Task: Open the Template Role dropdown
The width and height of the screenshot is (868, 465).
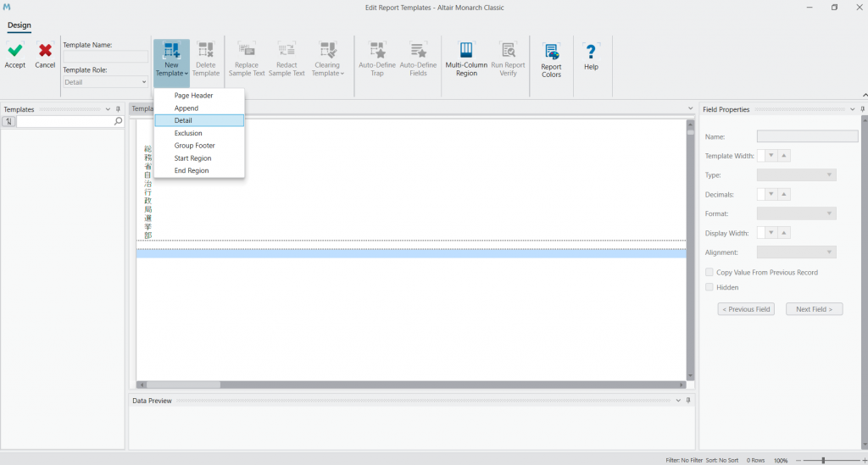Action: pyautogui.click(x=105, y=82)
